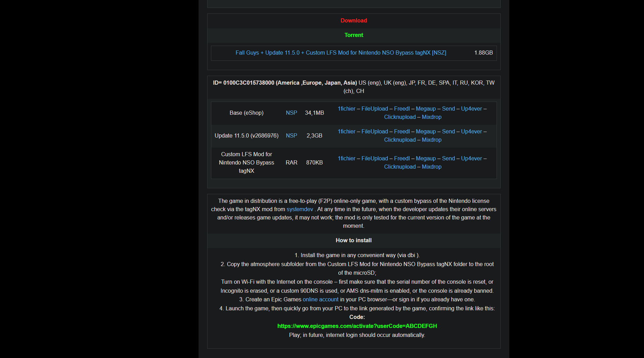Open Megaup mirror for Update 11.5.0
The height and width of the screenshot is (358, 644).
(426, 132)
